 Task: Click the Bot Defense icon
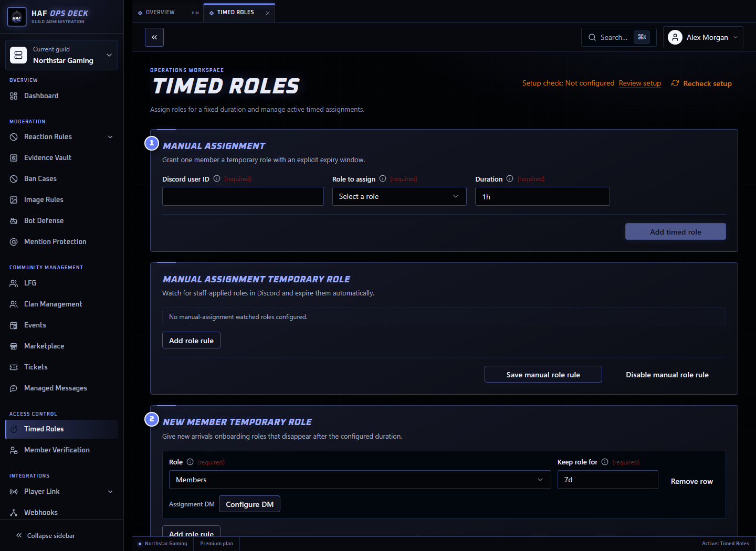[x=14, y=221]
